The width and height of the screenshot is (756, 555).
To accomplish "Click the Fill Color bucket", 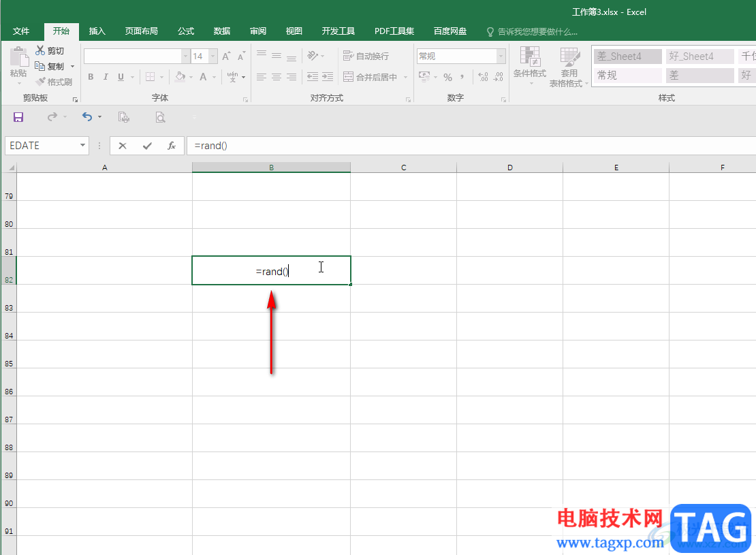I will tap(180, 77).
